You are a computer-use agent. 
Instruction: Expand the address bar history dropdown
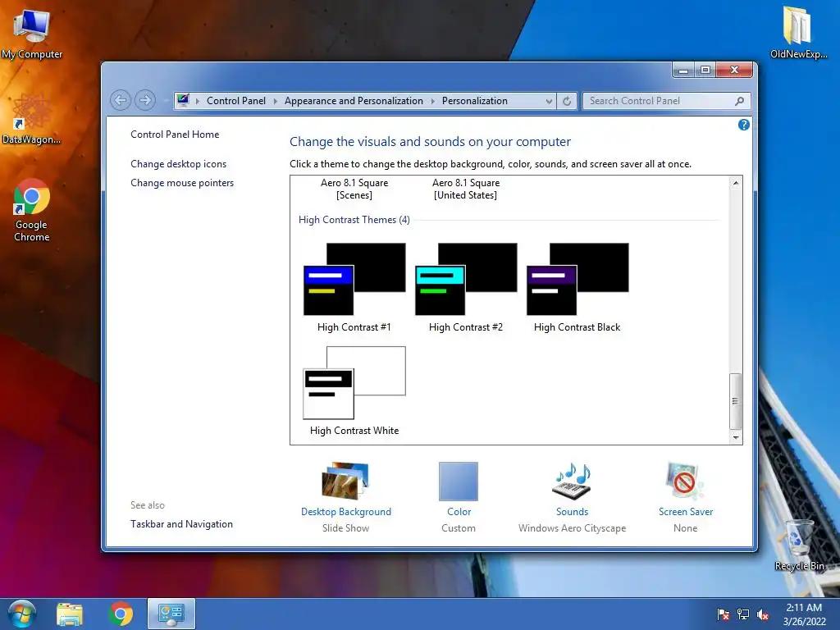point(549,101)
